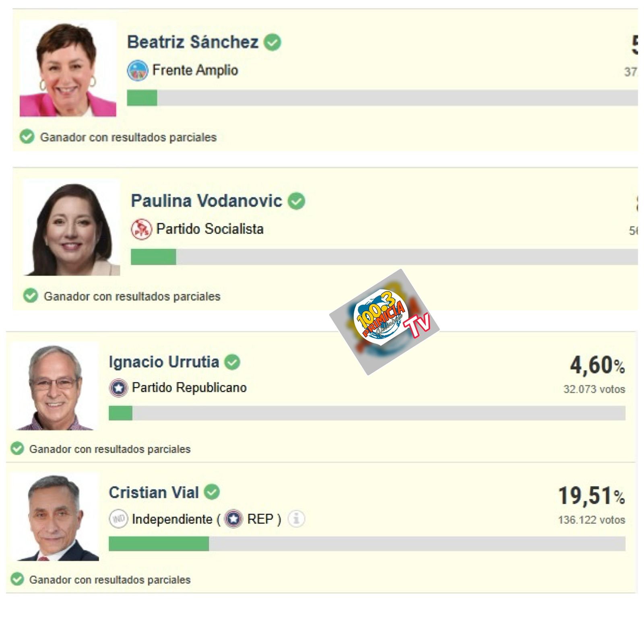Click the 100.3 Primicia TV logo
The width and height of the screenshot is (644, 644).
[x=384, y=322]
